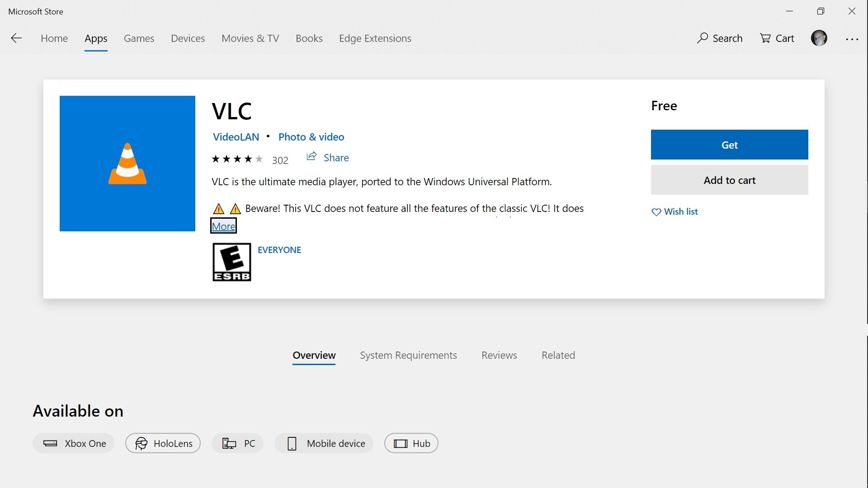Click the EVERYONE rating link
Screen dimensions: 868x488
click(x=279, y=250)
